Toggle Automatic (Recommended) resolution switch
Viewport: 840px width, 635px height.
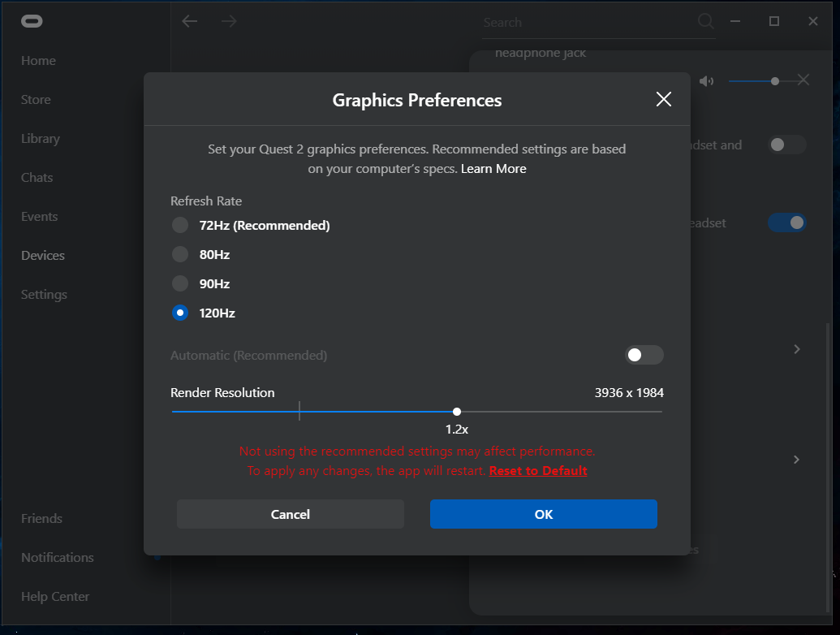644,355
